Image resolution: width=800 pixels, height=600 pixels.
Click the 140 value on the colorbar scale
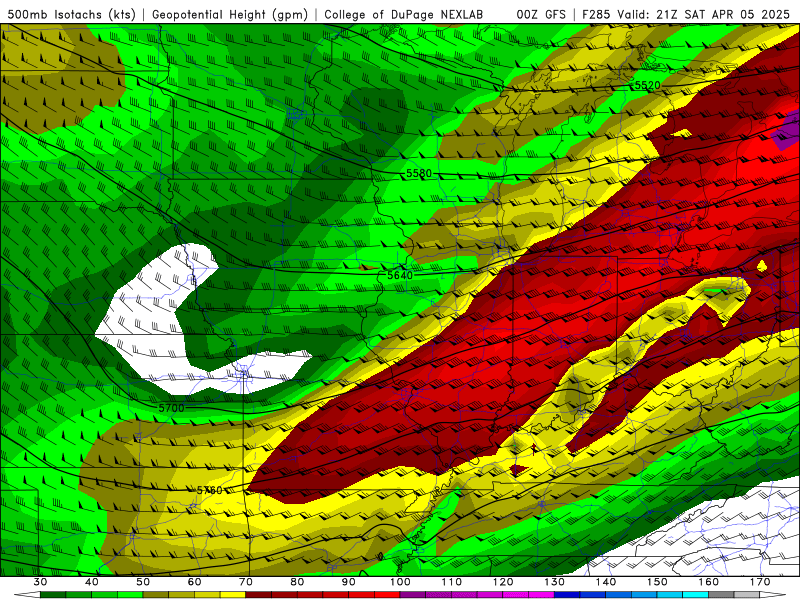point(606,582)
